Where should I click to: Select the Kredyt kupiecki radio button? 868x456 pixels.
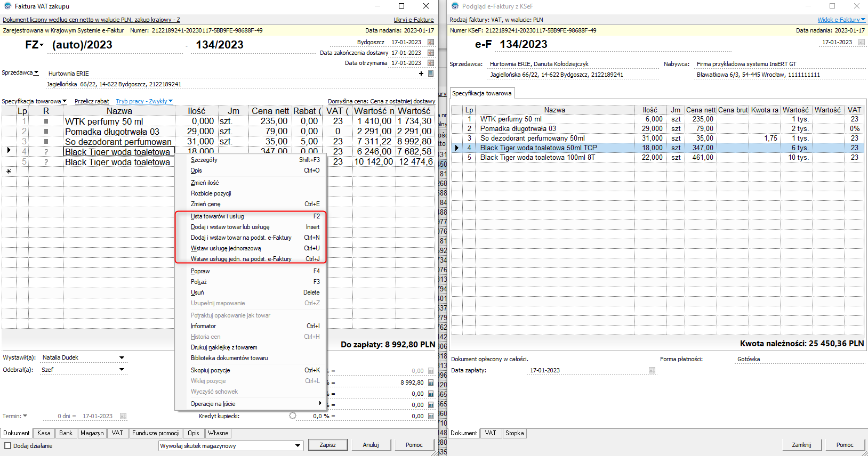coord(293,416)
